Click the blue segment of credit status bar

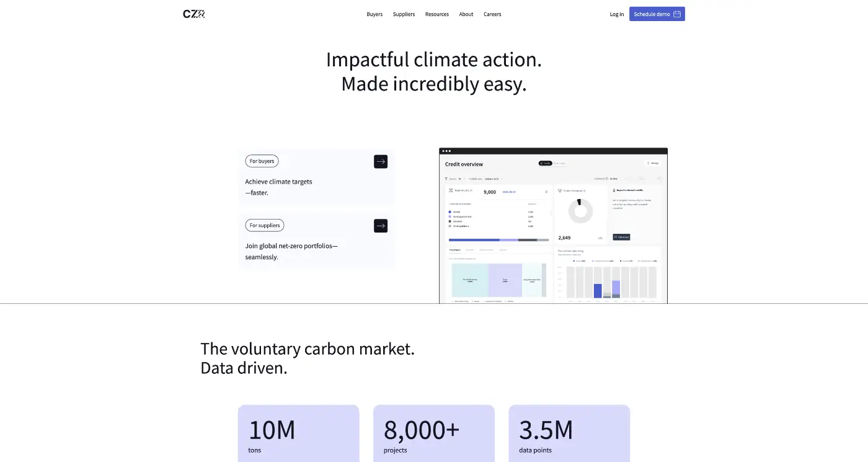(x=474, y=240)
